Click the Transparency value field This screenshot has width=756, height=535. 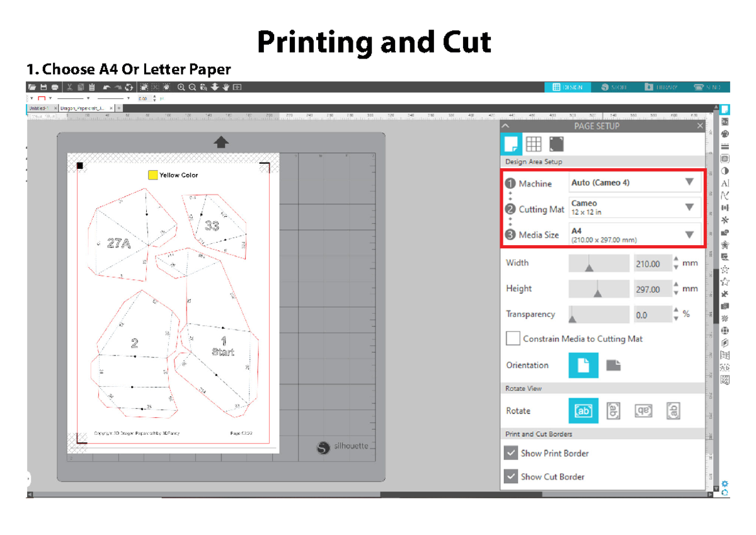pyautogui.click(x=651, y=314)
